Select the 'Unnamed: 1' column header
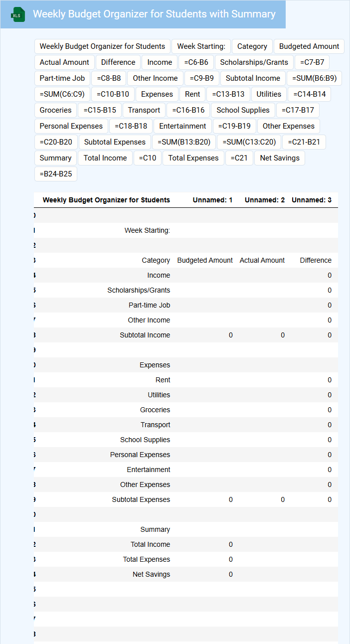The width and height of the screenshot is (350, 644). coord(212,200)
